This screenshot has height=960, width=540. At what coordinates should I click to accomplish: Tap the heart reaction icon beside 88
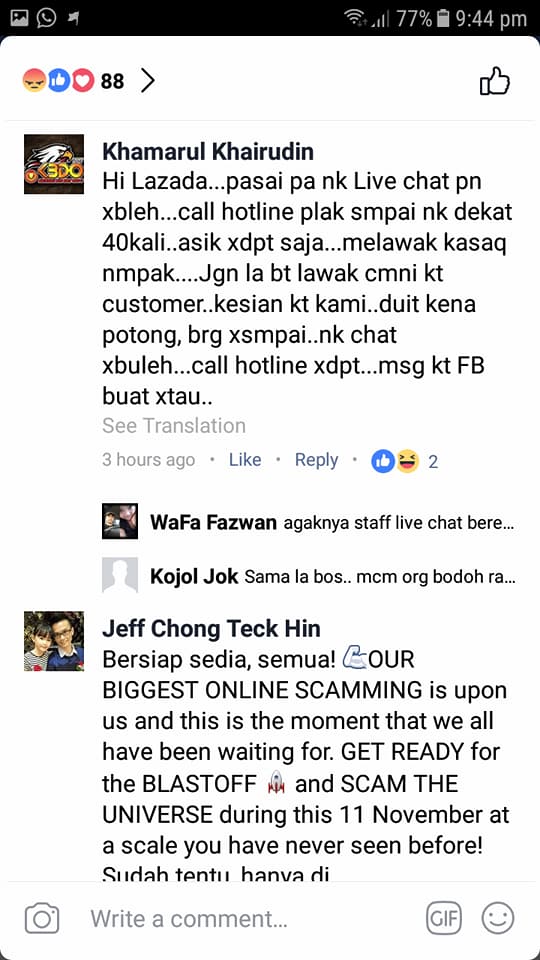pyautogui.click(x=83, y=81)
